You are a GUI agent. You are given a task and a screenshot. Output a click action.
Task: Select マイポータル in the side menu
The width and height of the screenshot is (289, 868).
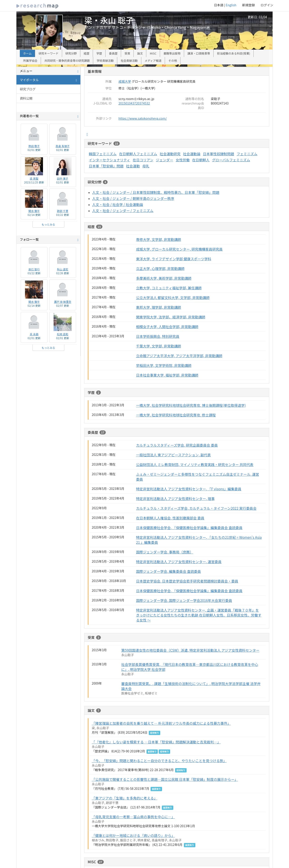coord(48,80)
